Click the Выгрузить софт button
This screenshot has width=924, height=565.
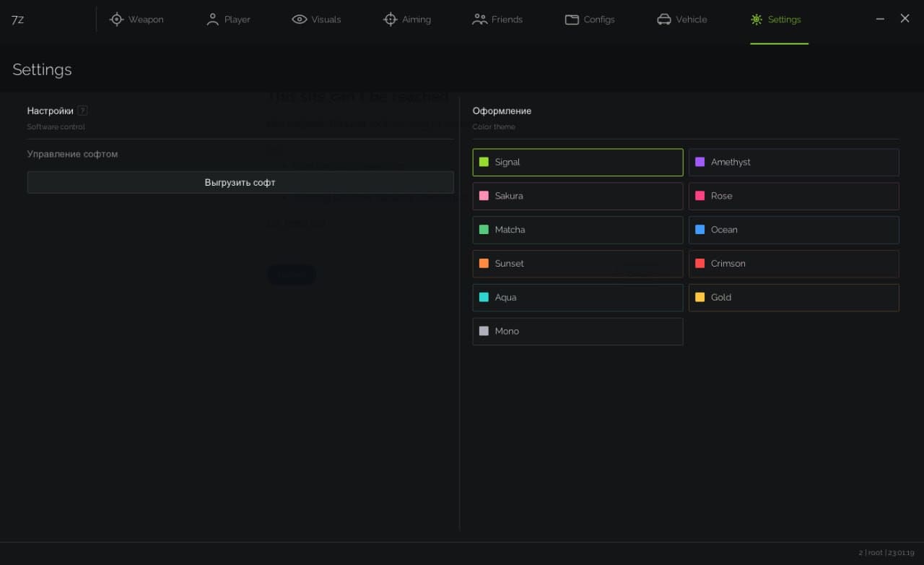click(x=240, y=182)
